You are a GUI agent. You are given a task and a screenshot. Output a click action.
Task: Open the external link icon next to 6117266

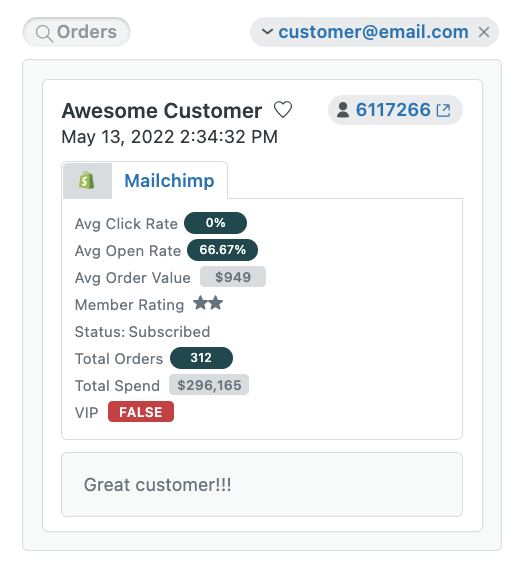(x=443, y=110)
